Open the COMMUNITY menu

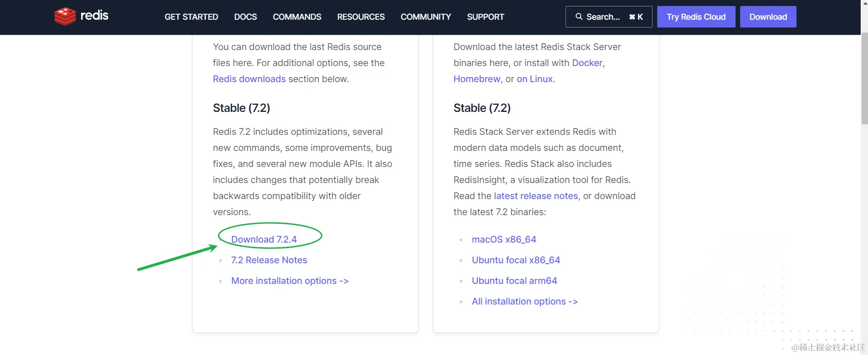426,17
